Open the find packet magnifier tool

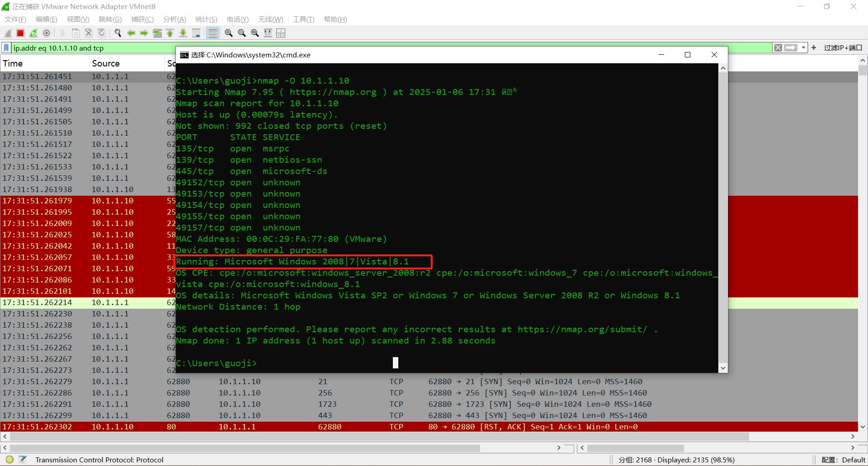(118, 33)
